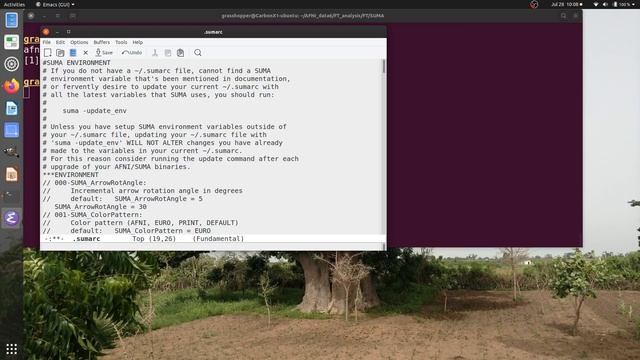Click the '// 000-SUMA_ArrowRotAngle:' line
This screenshot has width=640, height=360.
(x=94, y=183)
